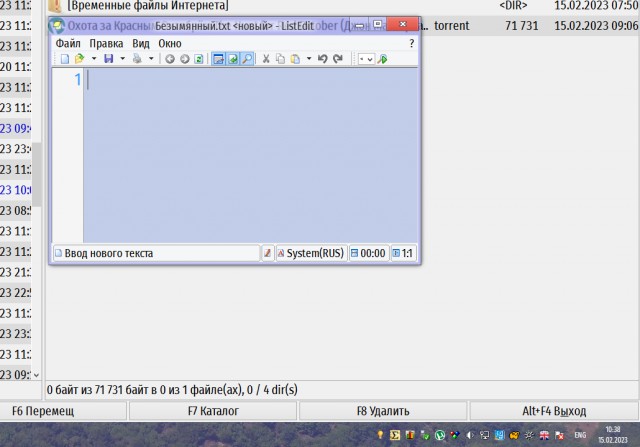This screenshot has width=640, height=447.
Task: Click the 1:1 cursor position field
Action: (403, 254)
